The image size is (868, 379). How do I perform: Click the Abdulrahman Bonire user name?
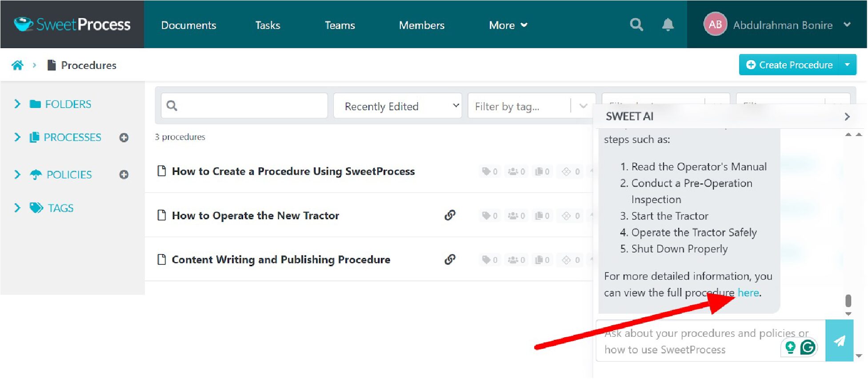click(783, 25)
